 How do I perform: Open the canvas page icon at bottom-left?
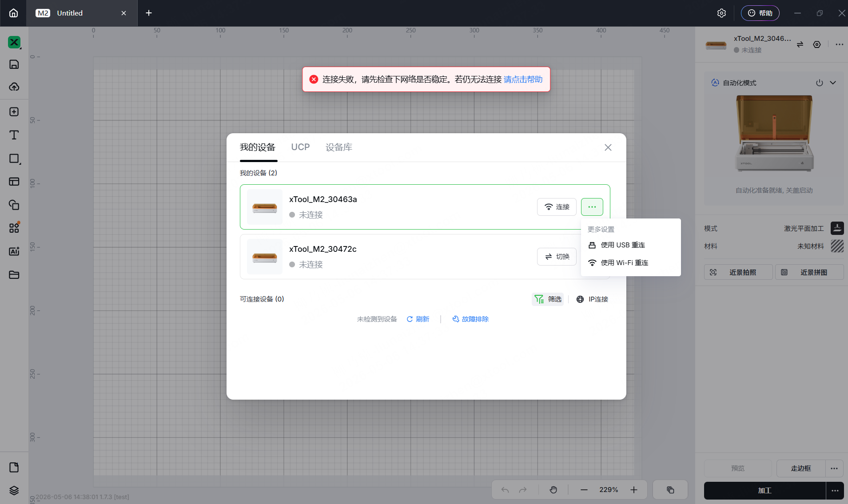pos(14,467)
